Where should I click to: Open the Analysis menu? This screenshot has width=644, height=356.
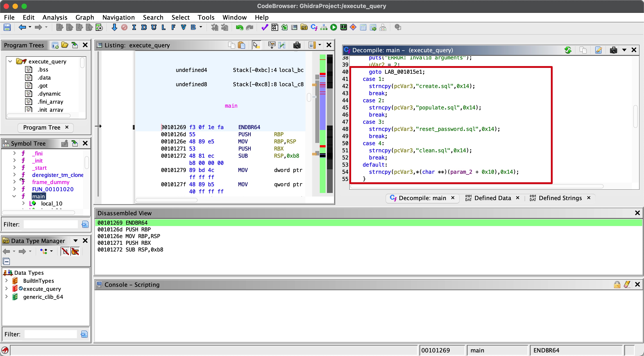(x=55, y=17)
